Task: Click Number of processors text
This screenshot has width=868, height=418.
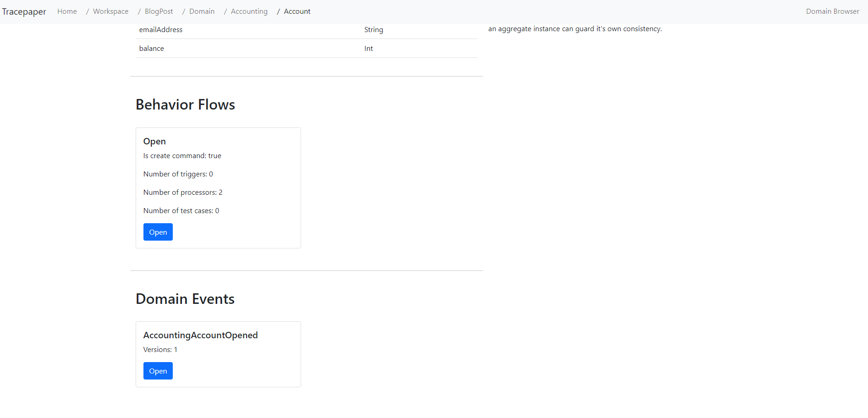Action: 183,192
